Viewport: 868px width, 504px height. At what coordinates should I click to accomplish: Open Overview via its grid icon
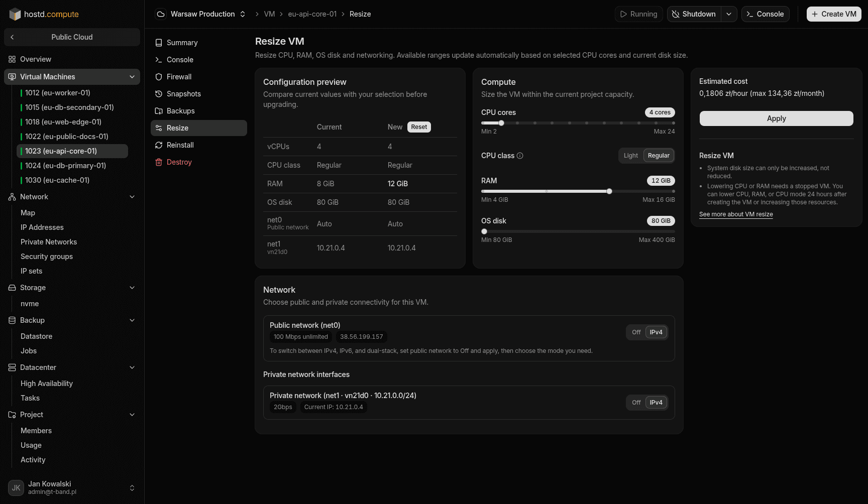12,59
